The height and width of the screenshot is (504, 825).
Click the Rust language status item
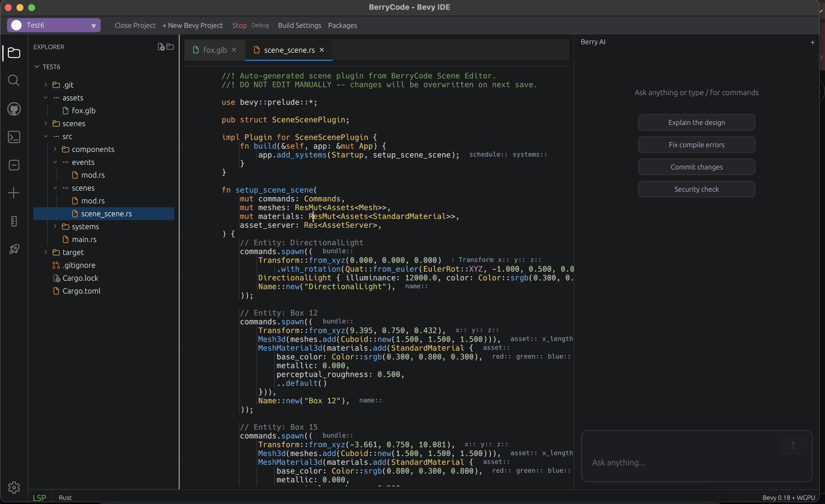point(65,498)
